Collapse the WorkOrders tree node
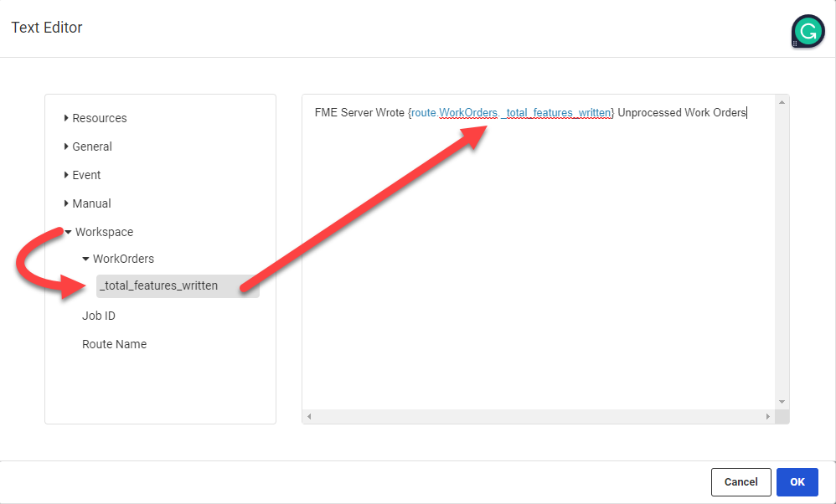Image resolution: width=836 pixels, height=504 pixels. pos(85,259)
